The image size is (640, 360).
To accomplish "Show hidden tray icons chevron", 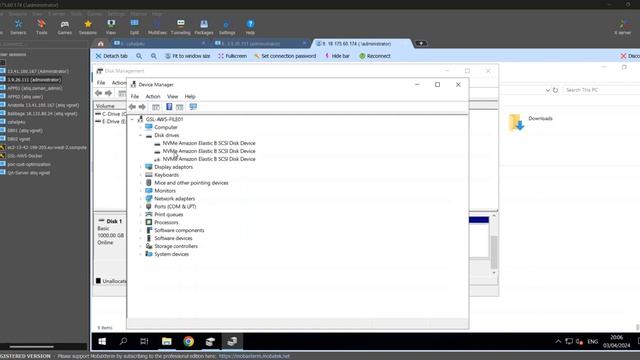I will click(558, 342).
